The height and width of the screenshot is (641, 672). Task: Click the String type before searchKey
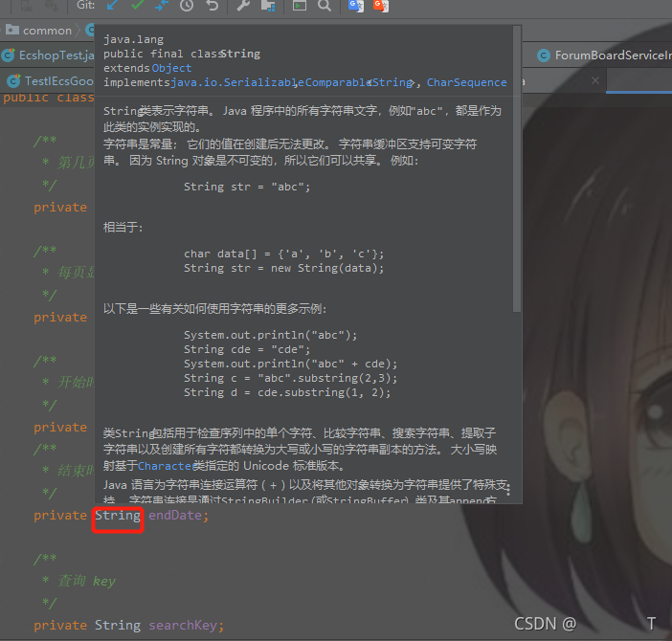118,626
